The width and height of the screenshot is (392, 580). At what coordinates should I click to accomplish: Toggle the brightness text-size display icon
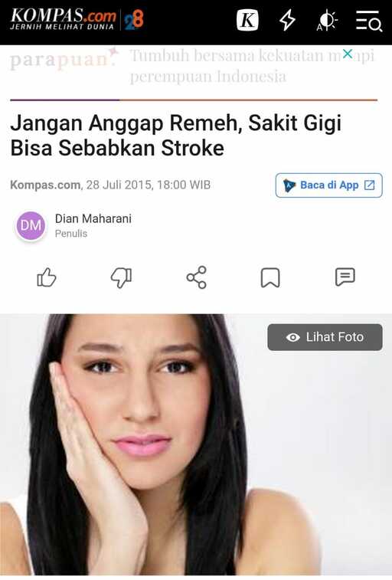pyautogui.click(x=327, y=21)
